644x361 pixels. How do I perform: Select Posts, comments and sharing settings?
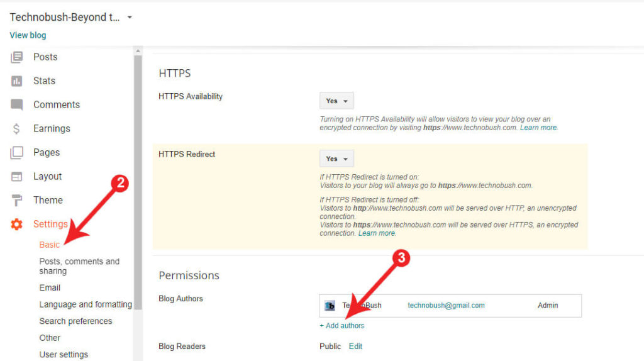(79, 266)
